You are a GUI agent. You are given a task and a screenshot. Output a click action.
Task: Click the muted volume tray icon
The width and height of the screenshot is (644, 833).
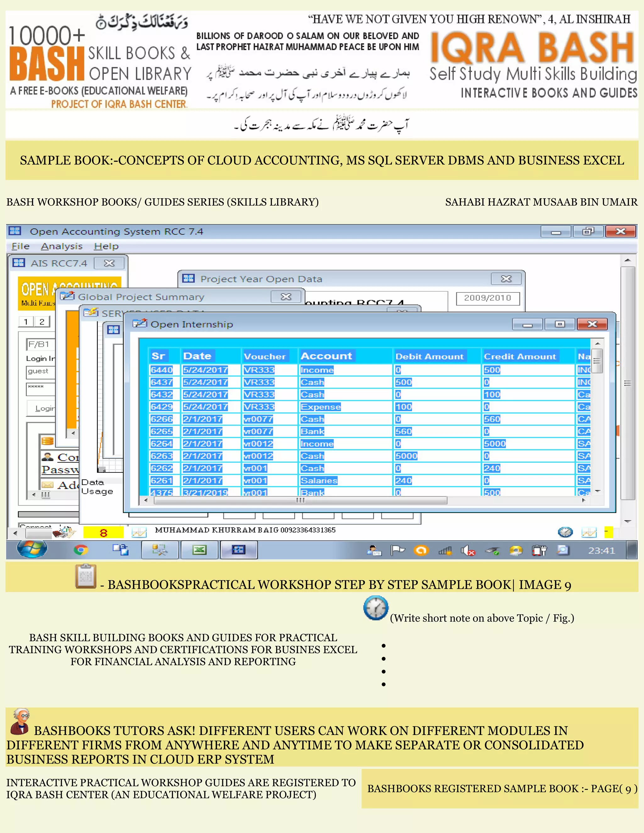pos(468,551)
